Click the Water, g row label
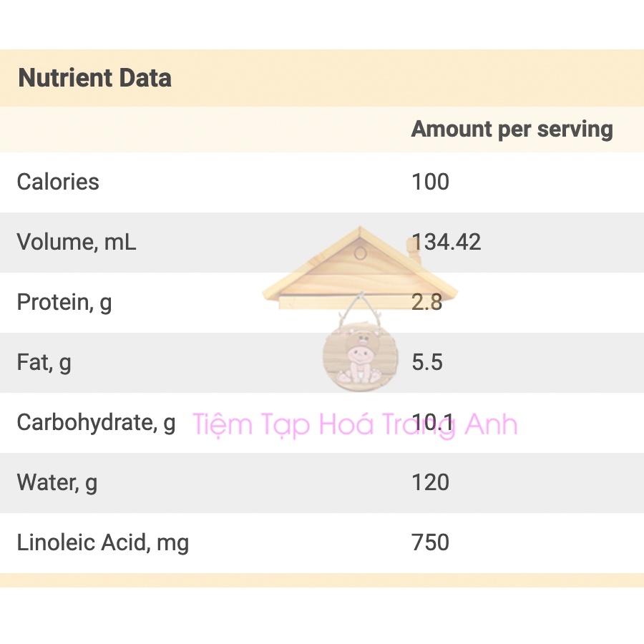Viewport: 644px width, 644px height. pyautogui.click(x=57, y=482)
